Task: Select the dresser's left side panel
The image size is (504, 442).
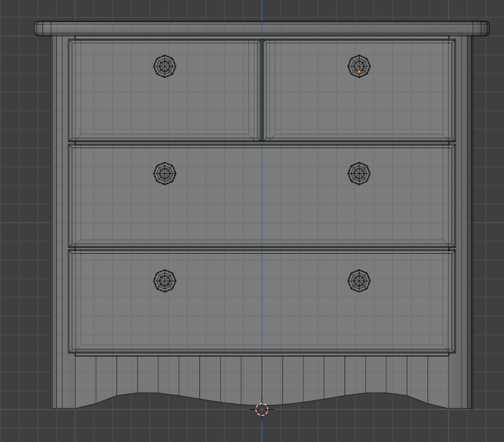Action: click(60, 222)
